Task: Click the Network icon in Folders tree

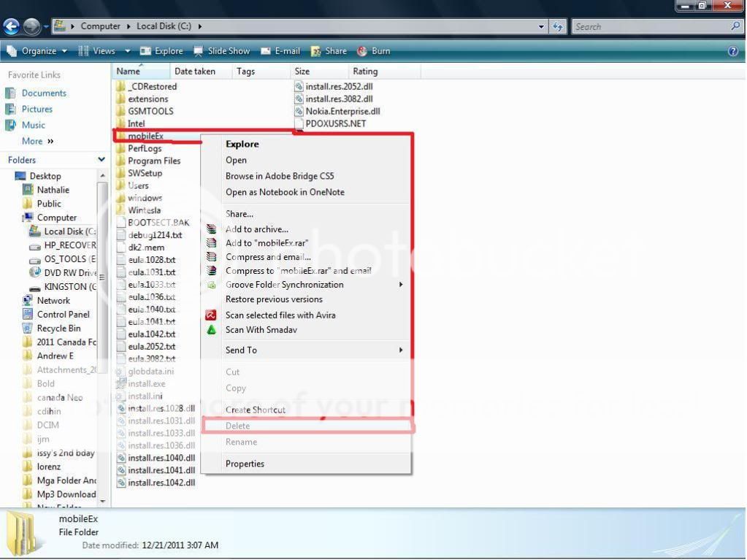Action: [28, 301]
